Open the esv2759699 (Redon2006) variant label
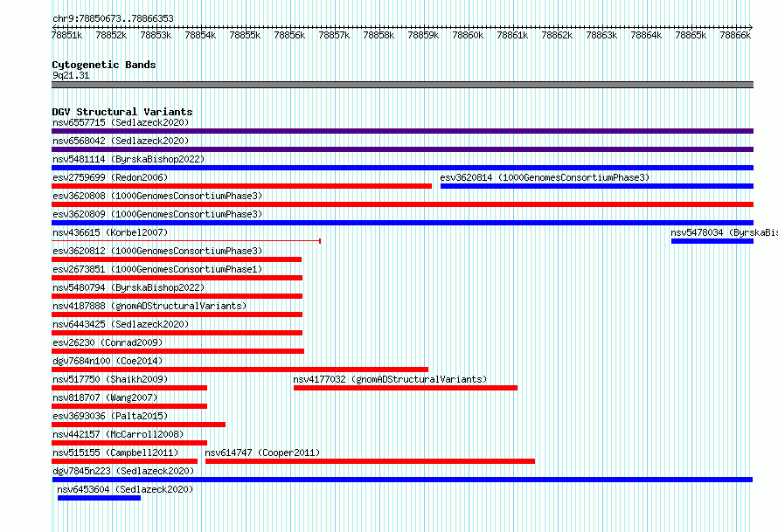 click(x=110, y=177)
